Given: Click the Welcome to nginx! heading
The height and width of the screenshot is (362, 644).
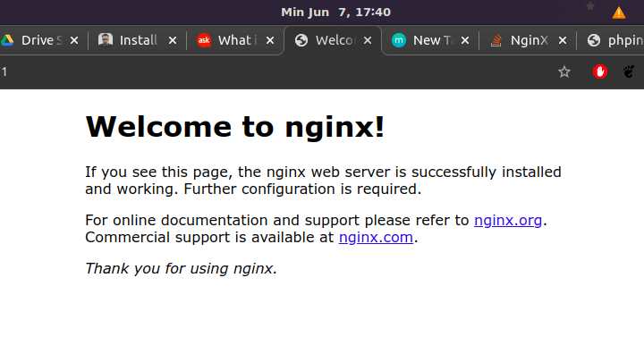Looking at the screenshot, I should [235, 127].
